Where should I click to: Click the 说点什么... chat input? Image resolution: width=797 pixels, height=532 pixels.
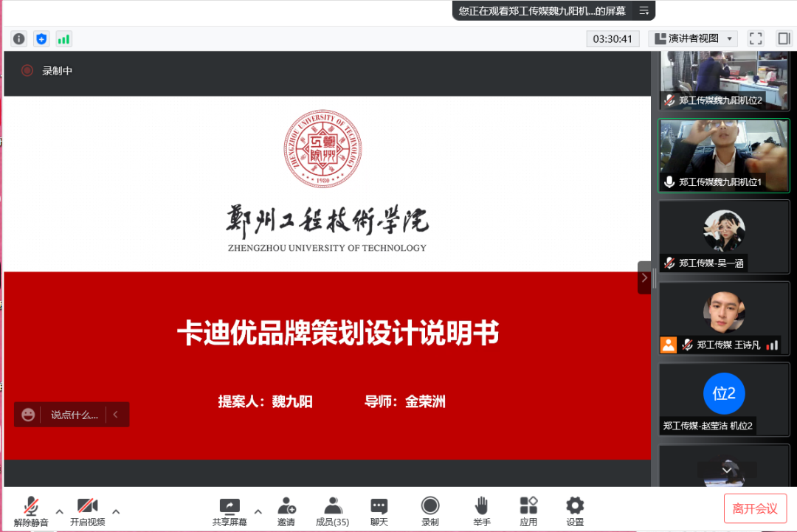tap(75, 415)
